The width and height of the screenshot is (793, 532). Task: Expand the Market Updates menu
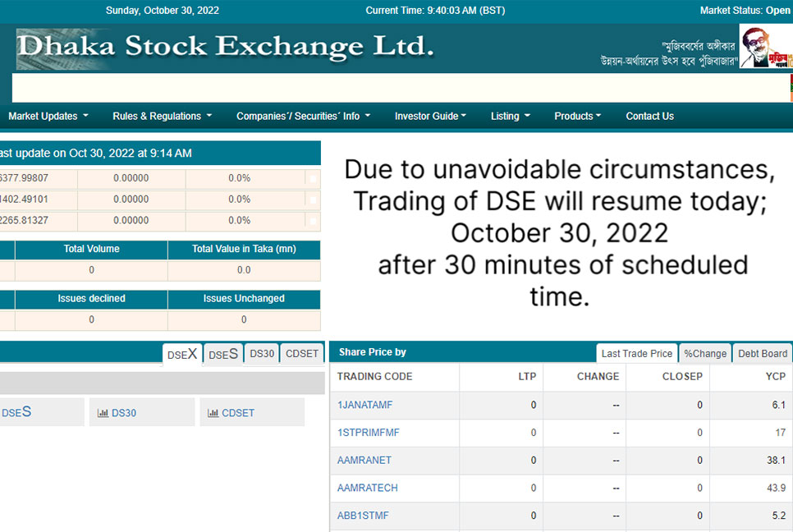(x=48, y=117)
